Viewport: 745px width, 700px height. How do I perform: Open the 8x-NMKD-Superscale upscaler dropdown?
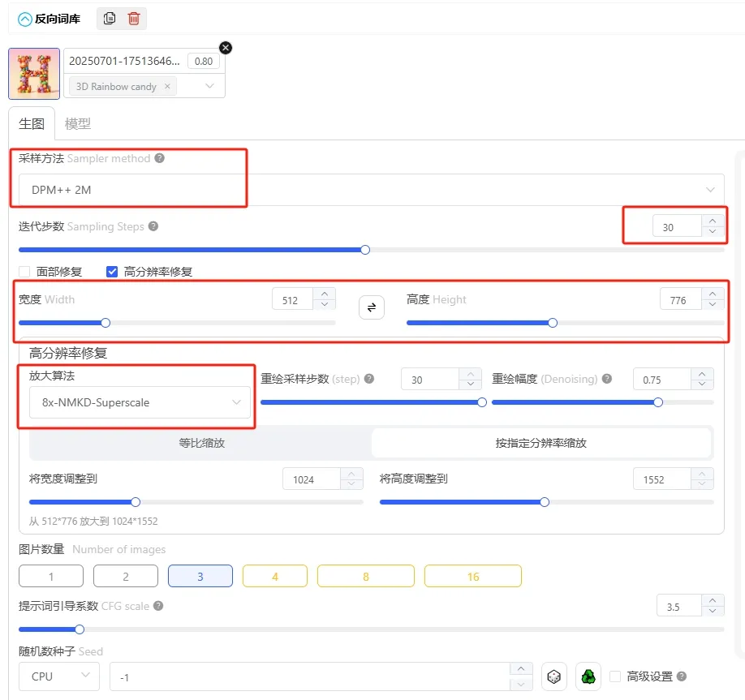coord(140,402)
